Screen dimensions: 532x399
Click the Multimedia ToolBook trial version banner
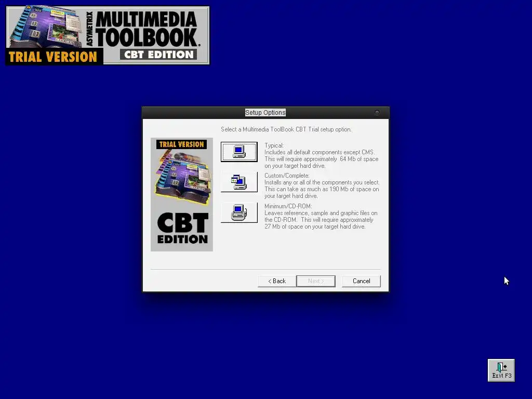point(108,35)
